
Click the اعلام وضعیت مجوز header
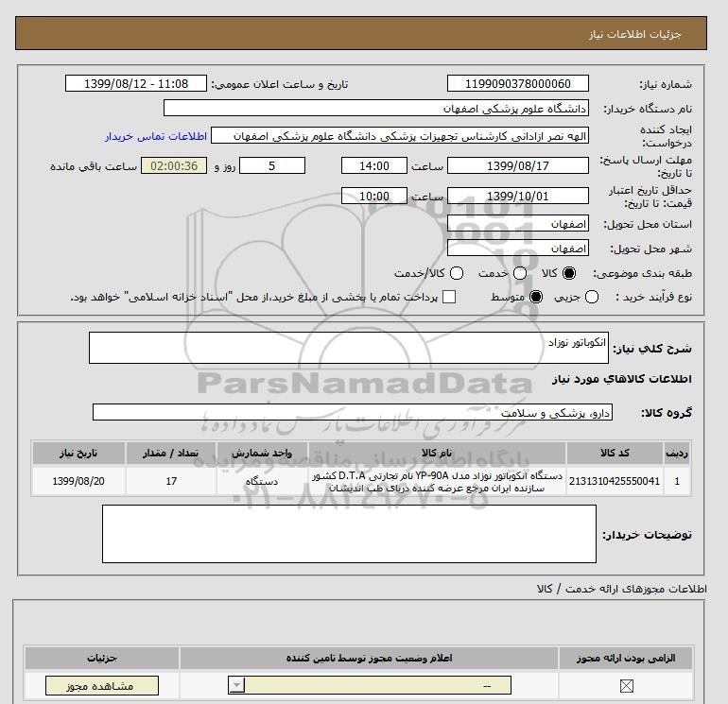369,658
